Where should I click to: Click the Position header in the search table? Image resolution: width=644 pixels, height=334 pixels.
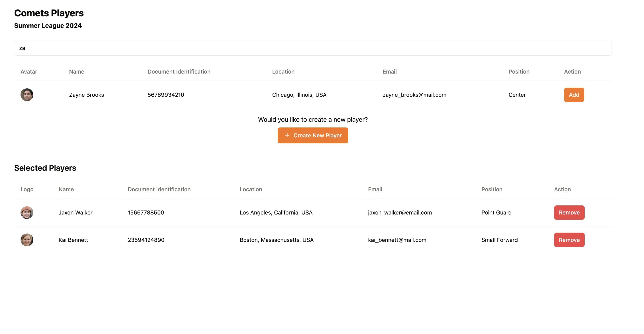point(519,72)
